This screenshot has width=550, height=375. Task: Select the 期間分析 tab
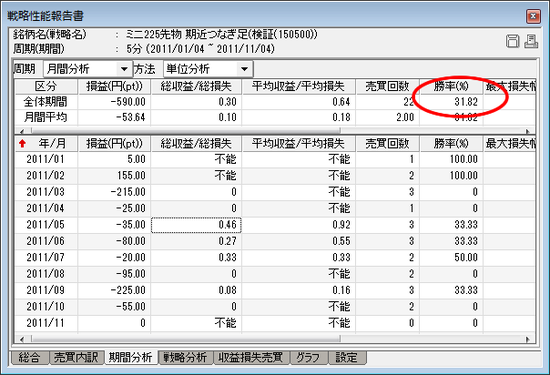click(x=130, y=357)
